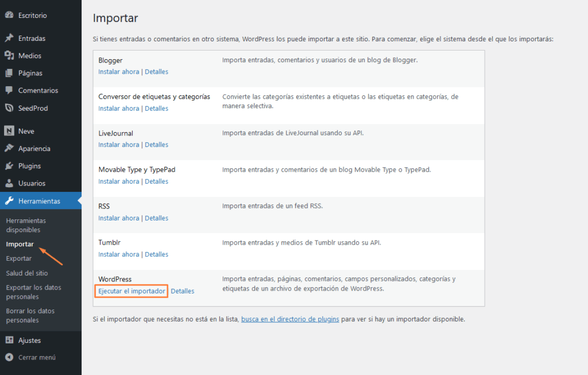588x375 pixels.
Task: Open the Escritorio menu item
Action: click(x=33, y=16)
